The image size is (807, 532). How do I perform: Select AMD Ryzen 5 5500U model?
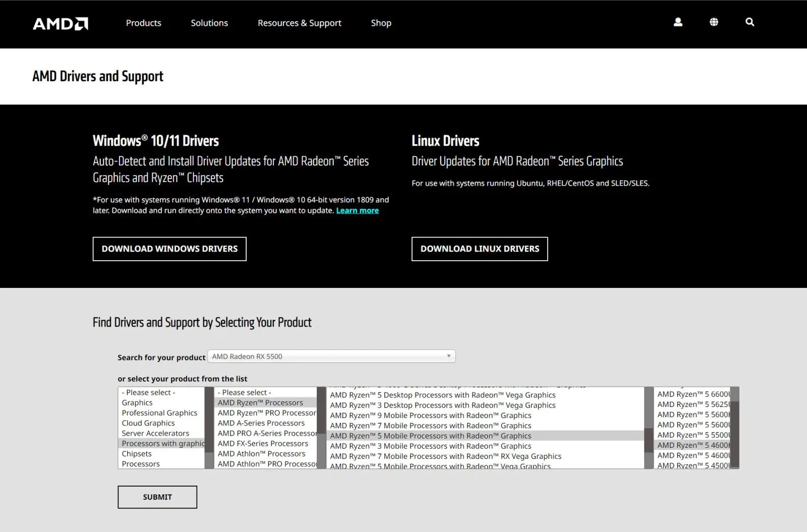pyautogui.click(x=692, y=435)
